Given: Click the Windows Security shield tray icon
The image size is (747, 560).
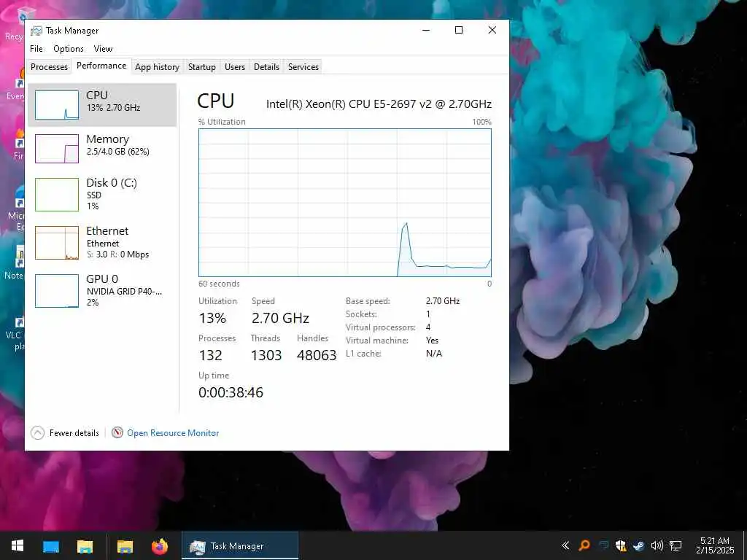Looking at the screenshot, I should click(x=621, y=545).
